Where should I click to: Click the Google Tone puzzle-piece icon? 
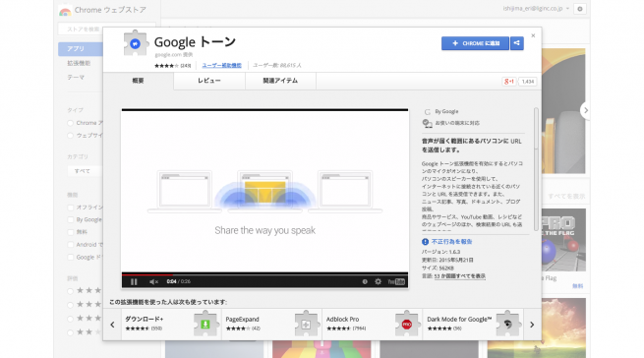coord(135,43)
